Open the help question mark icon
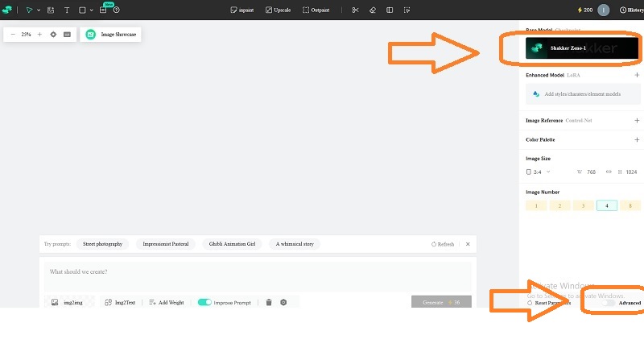This screenshot has height=356, width=644. [117, 10]
